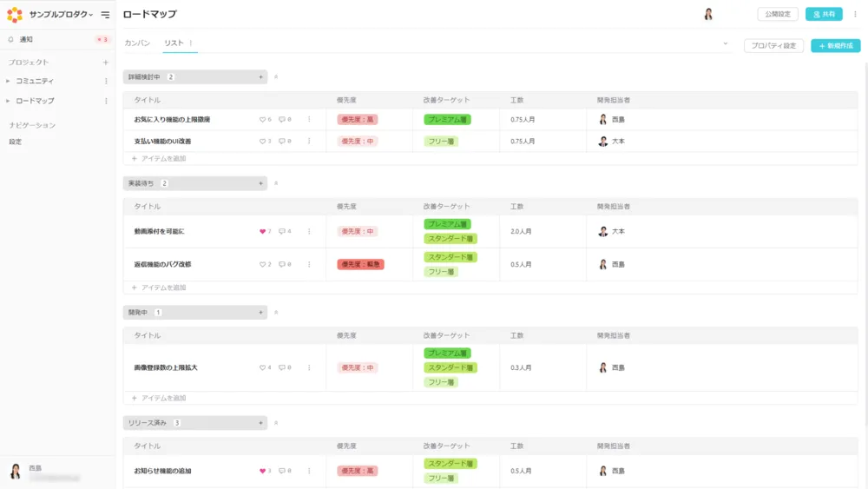This screenshot has width=868, height=489.
Task: Switch to the カンバン tab
Action: click(137, 43)
